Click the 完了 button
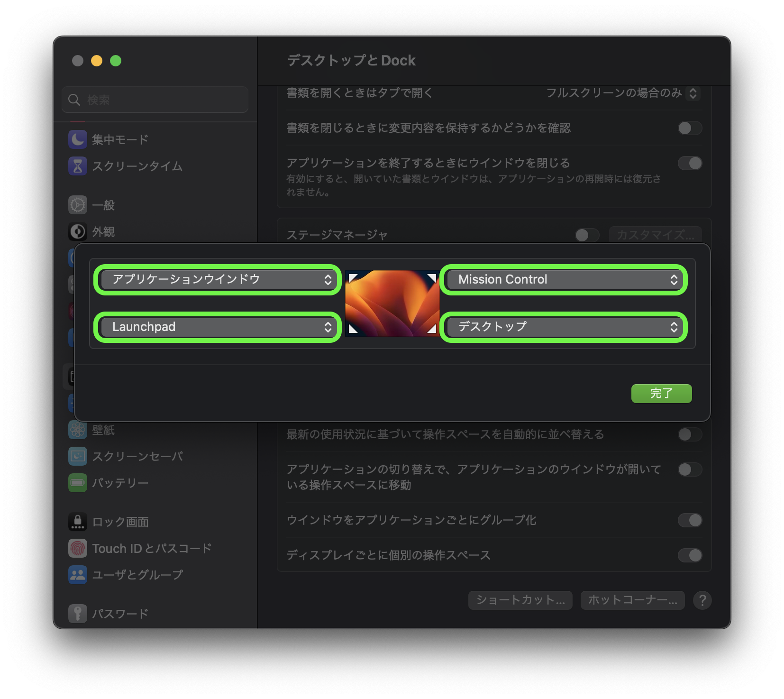 click(x=661, y=394)
